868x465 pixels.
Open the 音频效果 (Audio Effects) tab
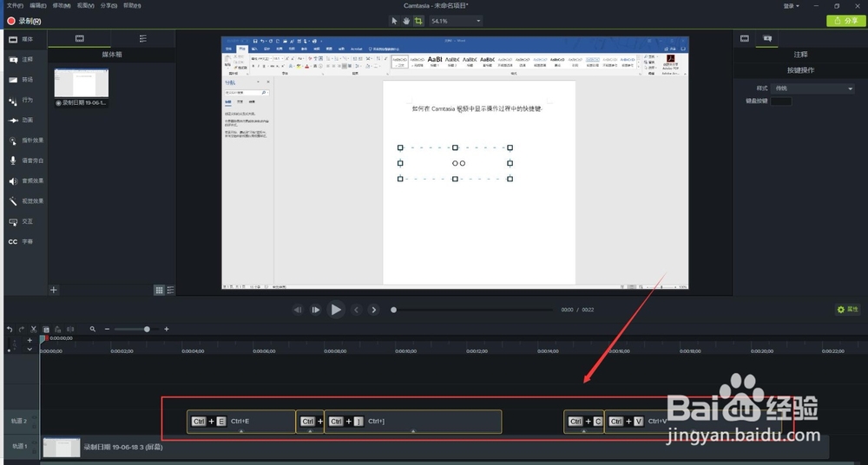pyautogui.click(x=25, y=181)
